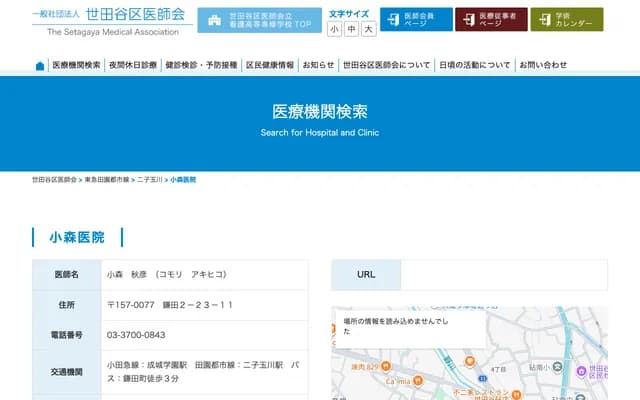Expand 健診検診・予防接種 menu item
Screen dimensions: 640x400
[x=201, y=65]
